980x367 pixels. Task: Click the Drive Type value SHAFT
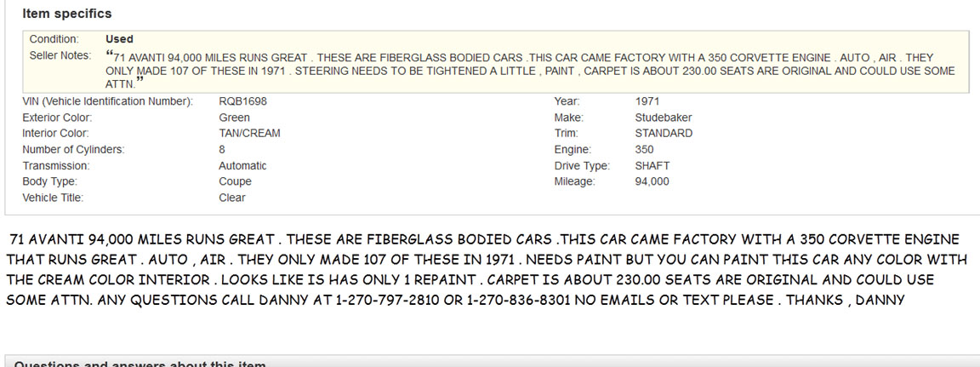tap(652, 166)
